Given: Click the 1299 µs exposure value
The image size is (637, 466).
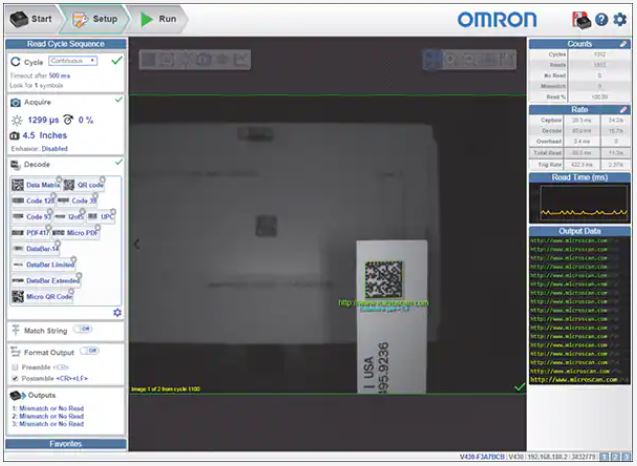Looking at the screenshot, I should pos(47,119).
